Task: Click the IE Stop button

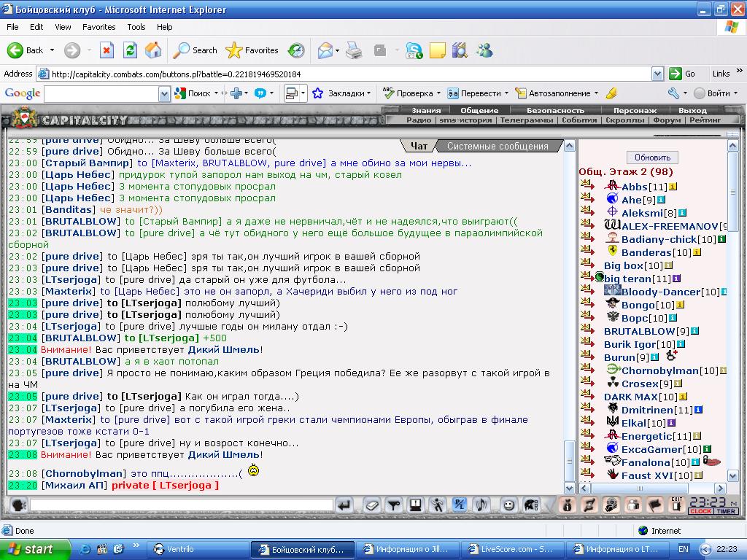Action: coord(107,50)
